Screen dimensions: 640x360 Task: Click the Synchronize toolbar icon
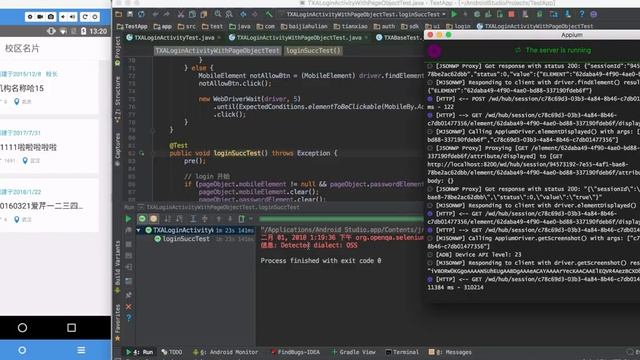pyautogui.click(x=141, y=14)
